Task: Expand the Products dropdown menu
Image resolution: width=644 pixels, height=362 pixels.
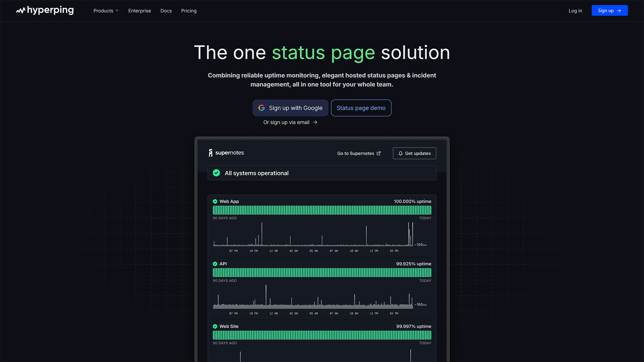Action: coord(106,11)
